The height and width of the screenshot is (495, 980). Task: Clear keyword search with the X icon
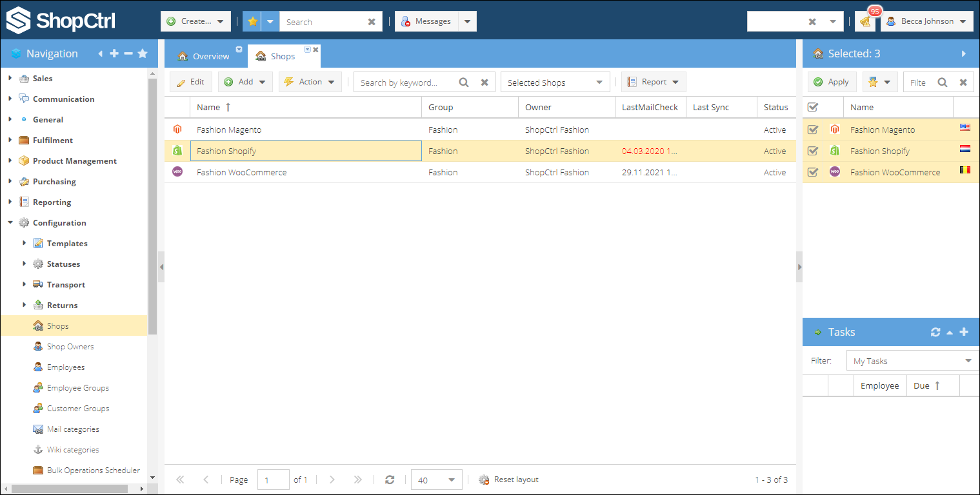click(485, 82)
